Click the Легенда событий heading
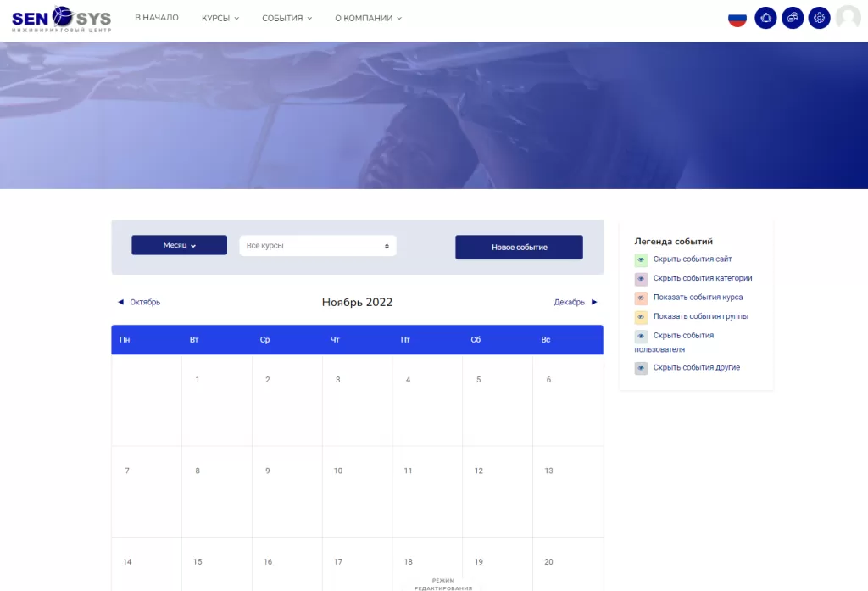Screen dimensions: 868x591 coord(673,241)
